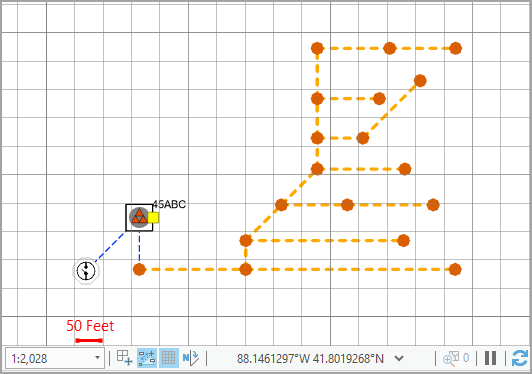Click the ground to grid north correction icon
Viewport: 532px width, 374px height.
click(x=190, y=358)
